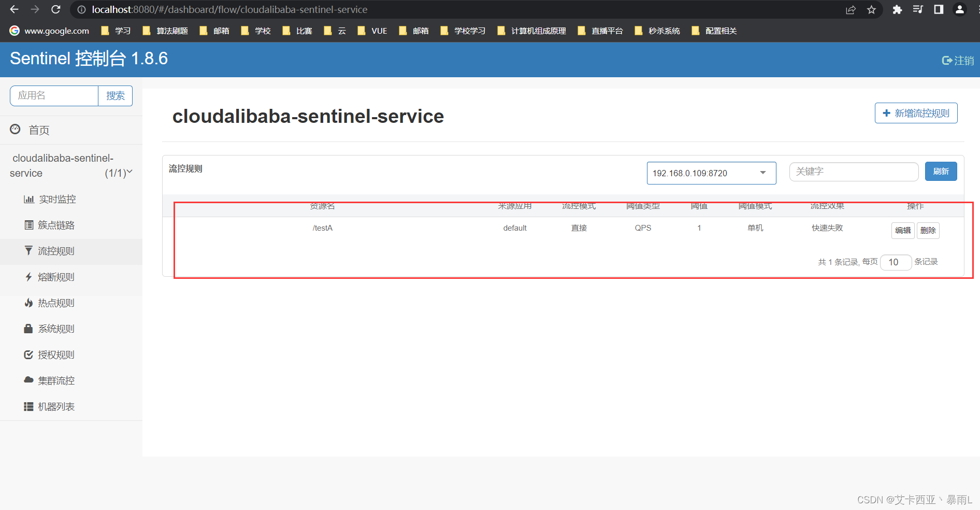
Task: Click the 注销 logout link
Action: pos(958,61)
